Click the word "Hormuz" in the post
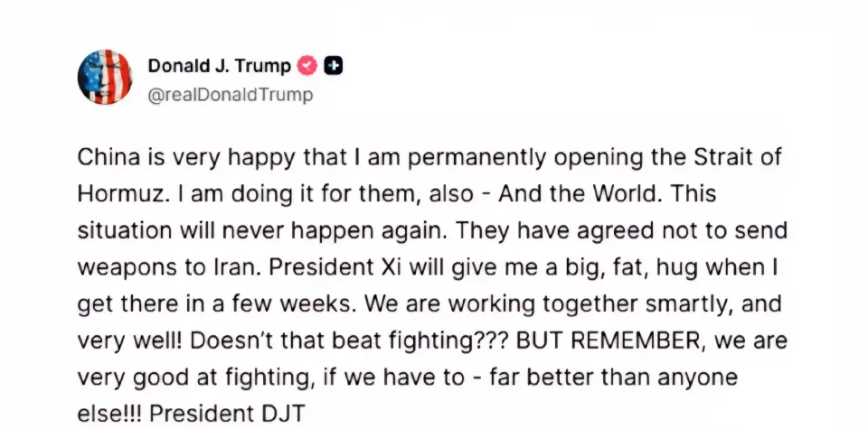The width and height of the screenshot is (868, 429). point(117,195)
